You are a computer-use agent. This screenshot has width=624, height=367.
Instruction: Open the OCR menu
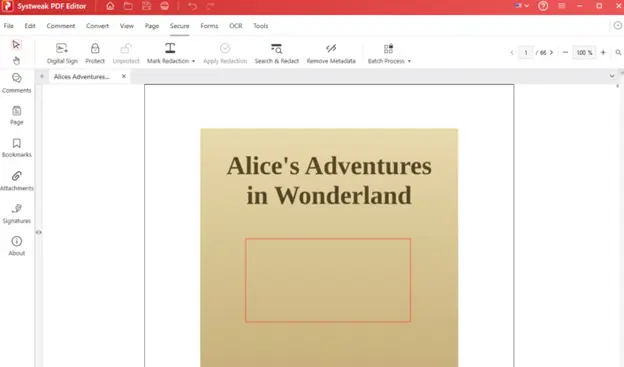236,26
